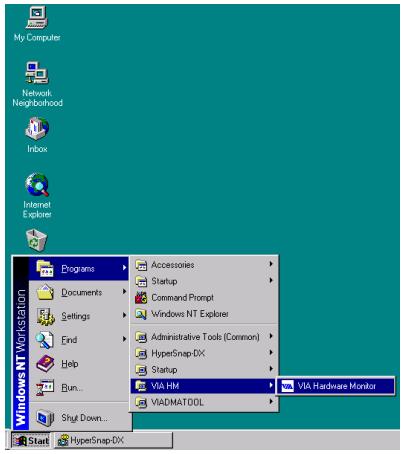Click the Inbox label text
This screenshot has width=404, height=454.
pyautogui.click(x=37, y=149)
